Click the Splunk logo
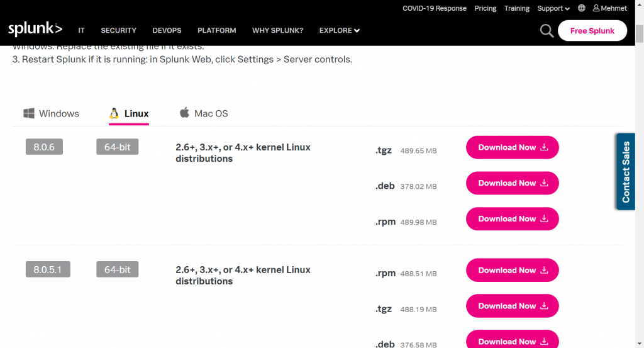The height and width of the screenshot is (348, 644). pos(35,29)
